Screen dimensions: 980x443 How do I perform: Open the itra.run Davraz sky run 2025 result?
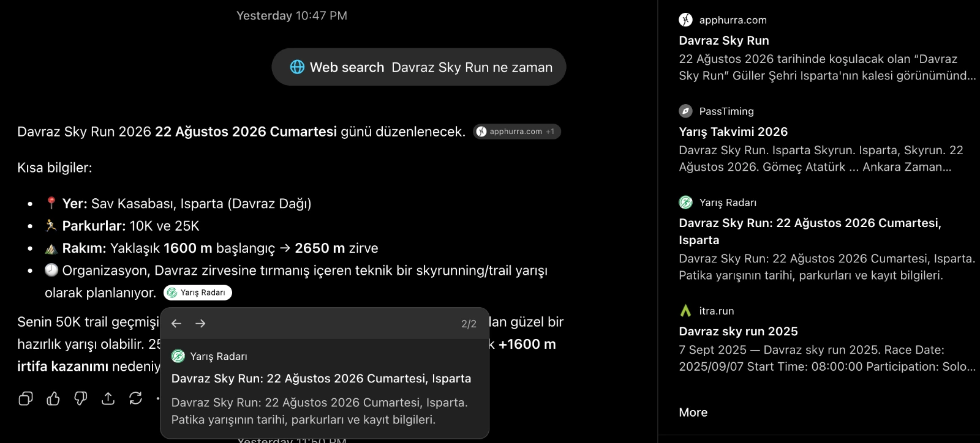827,338
